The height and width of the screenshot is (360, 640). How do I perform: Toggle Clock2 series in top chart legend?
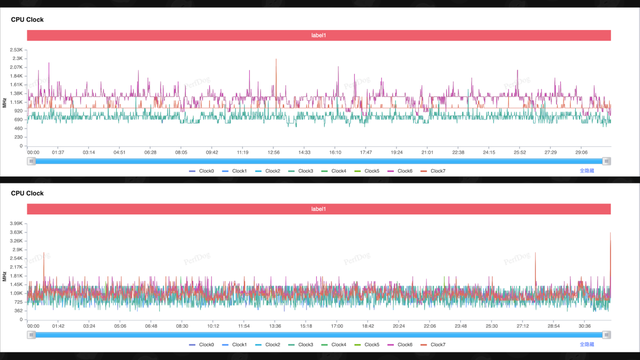(268, 171)
